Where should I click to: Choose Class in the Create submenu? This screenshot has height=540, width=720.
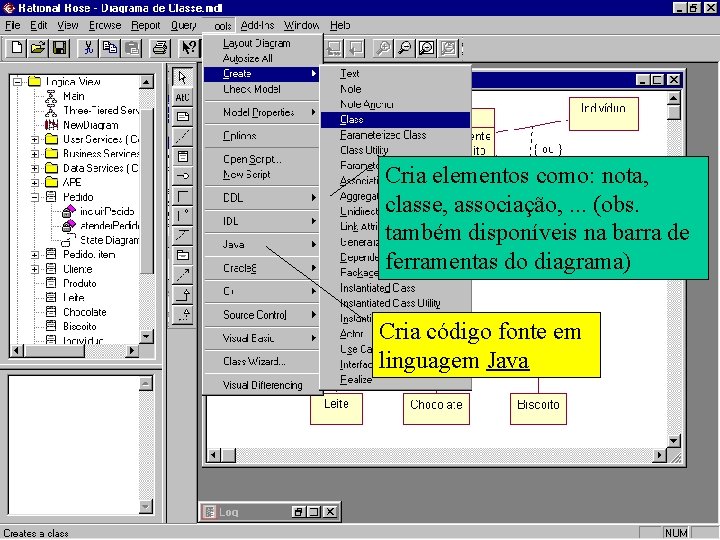[395, 119]
